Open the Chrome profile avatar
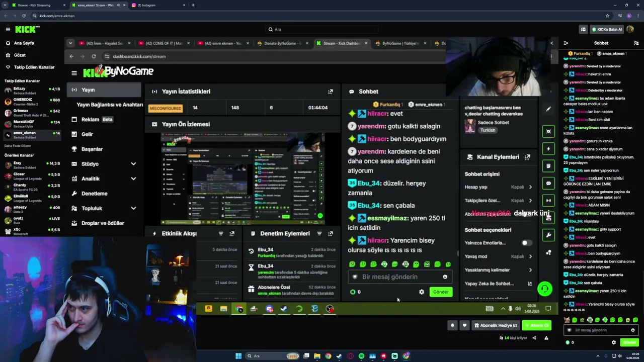This screenshot has height=362, width=644. point(629,16)
